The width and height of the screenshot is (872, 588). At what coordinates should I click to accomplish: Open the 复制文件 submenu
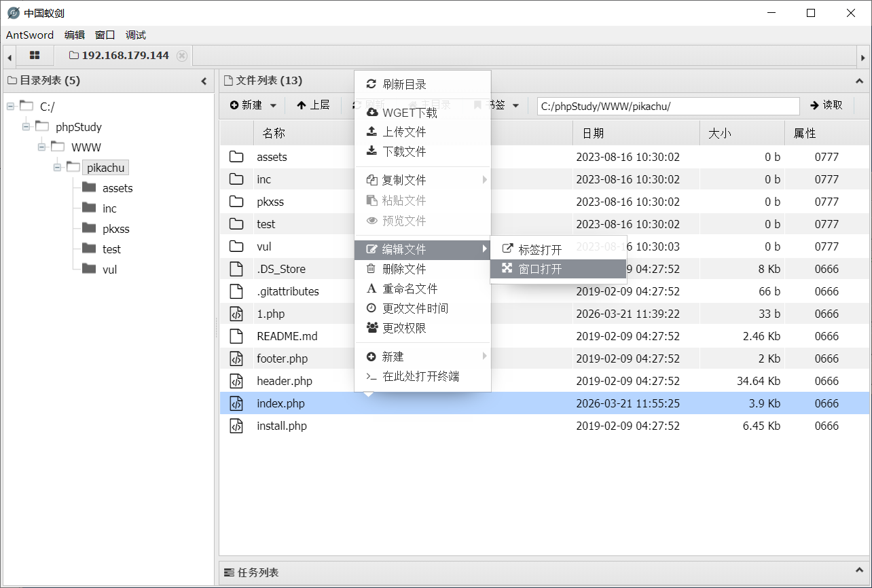(x=422, y=180)
